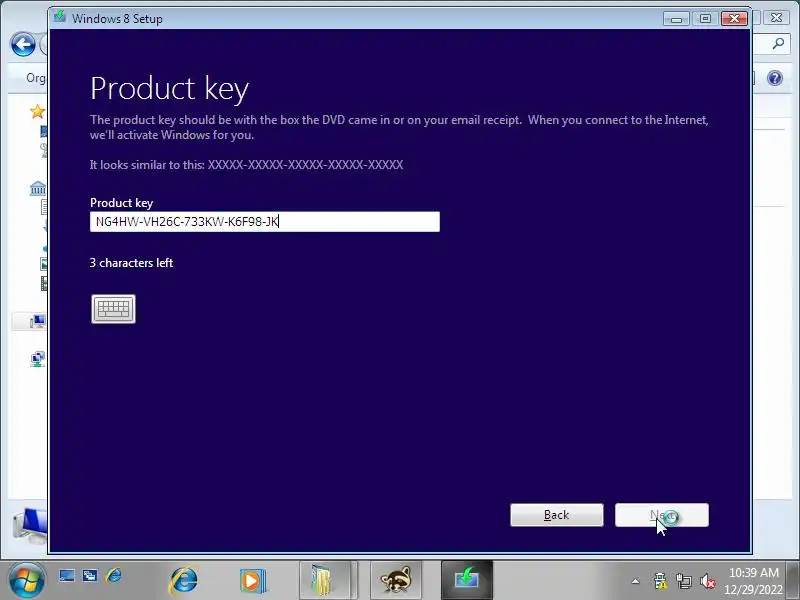Minimize the Windows 8 Setup window
800x600 pixels.
pos(676,19)
